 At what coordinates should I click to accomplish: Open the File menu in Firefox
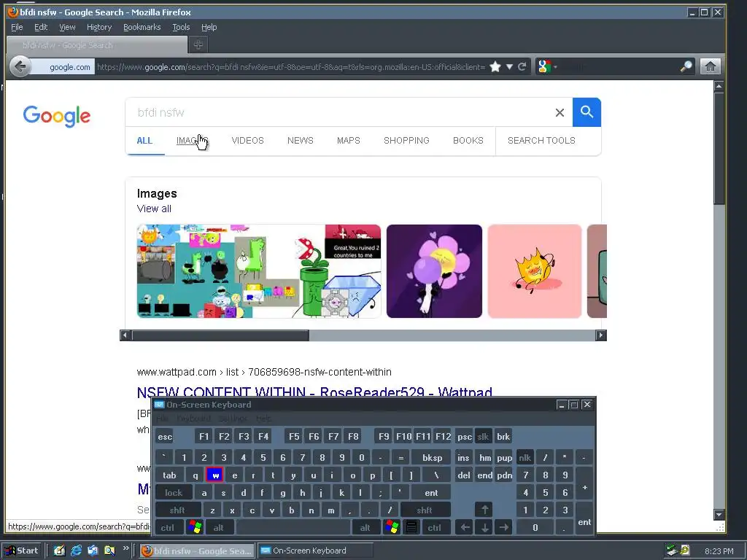pyautogui.click(x=17, y=27)
